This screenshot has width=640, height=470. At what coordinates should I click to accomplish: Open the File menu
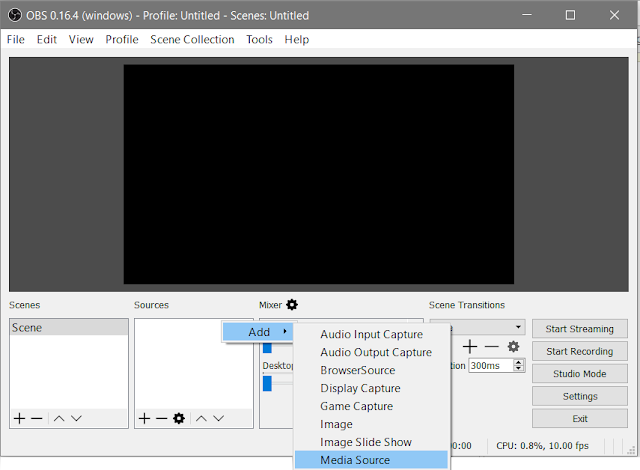point(16,40)
